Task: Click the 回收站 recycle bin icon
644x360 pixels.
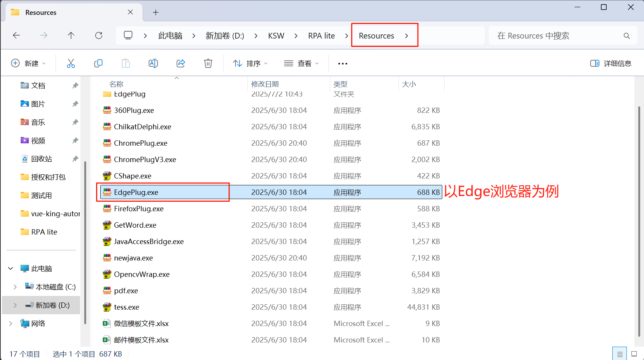Action: click(x=25, y=159)
